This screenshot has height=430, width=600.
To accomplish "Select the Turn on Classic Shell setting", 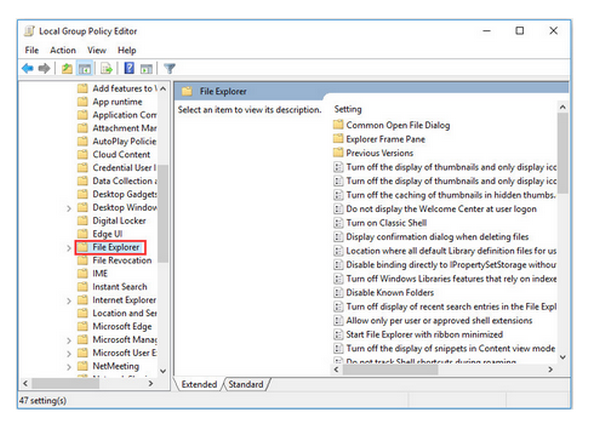I will pyautogui.click(x=386, y=223).
